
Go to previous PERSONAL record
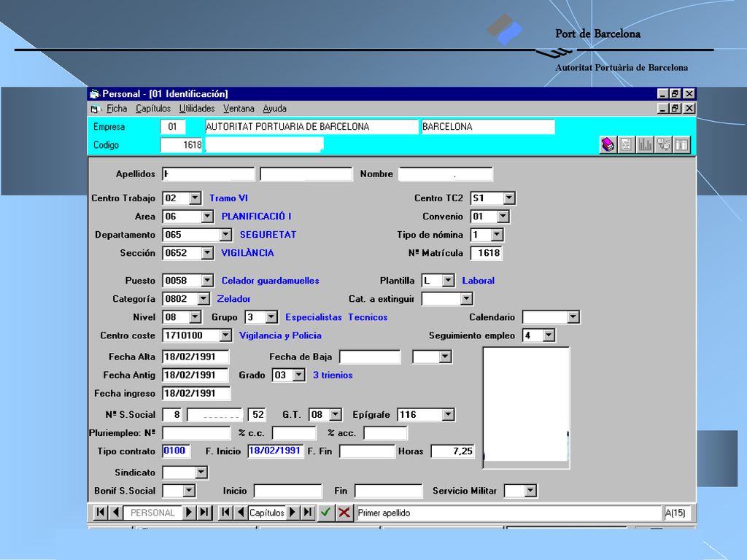115,513
